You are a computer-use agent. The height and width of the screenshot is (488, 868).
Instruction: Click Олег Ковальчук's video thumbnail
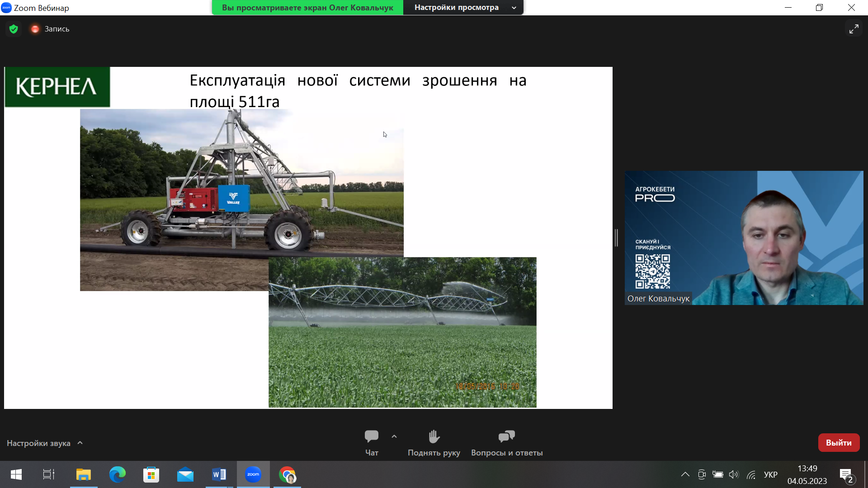tap(744, 238)
